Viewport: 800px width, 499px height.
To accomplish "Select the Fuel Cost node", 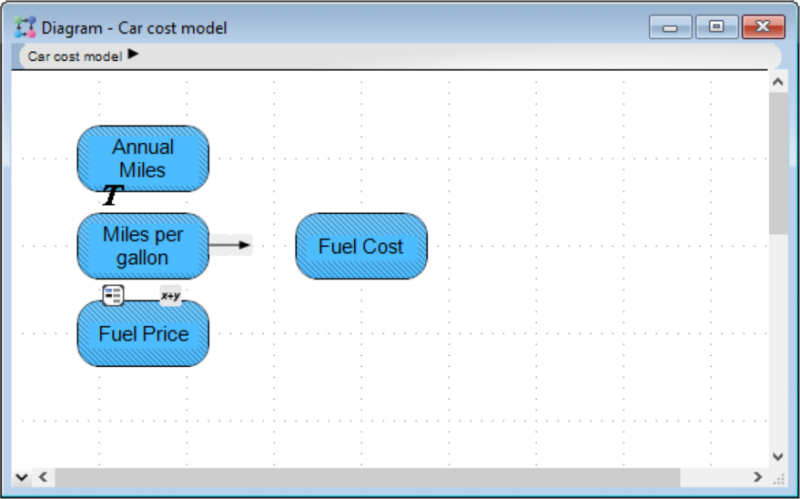I will [x=361, y=246].
